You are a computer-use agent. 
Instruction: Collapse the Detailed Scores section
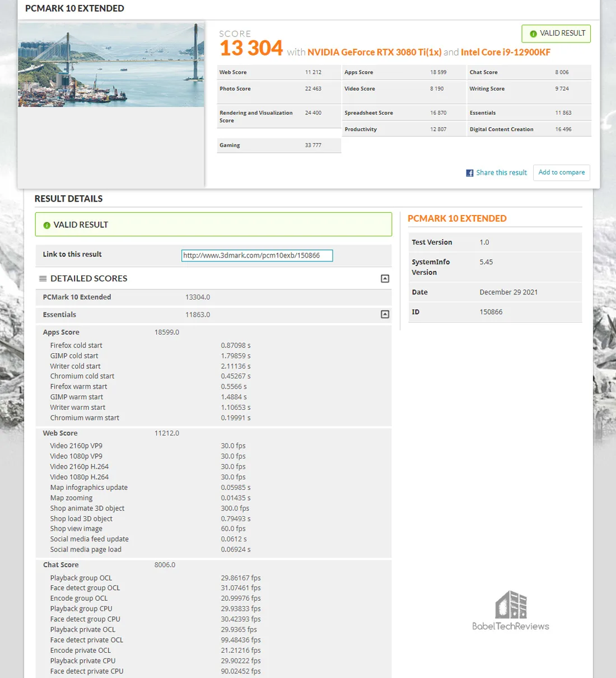[385, 279]
